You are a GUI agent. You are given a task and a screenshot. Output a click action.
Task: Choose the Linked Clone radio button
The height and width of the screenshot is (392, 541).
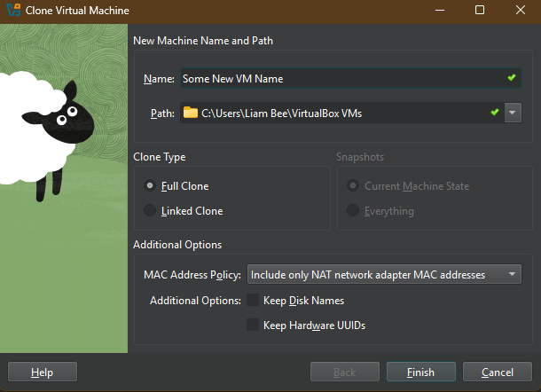point(150,211)
